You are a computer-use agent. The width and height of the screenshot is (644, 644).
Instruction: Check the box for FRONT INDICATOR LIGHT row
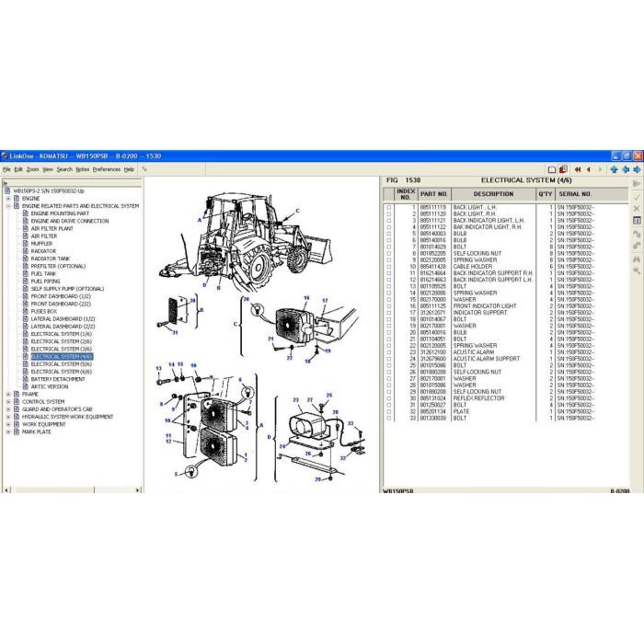388,306
